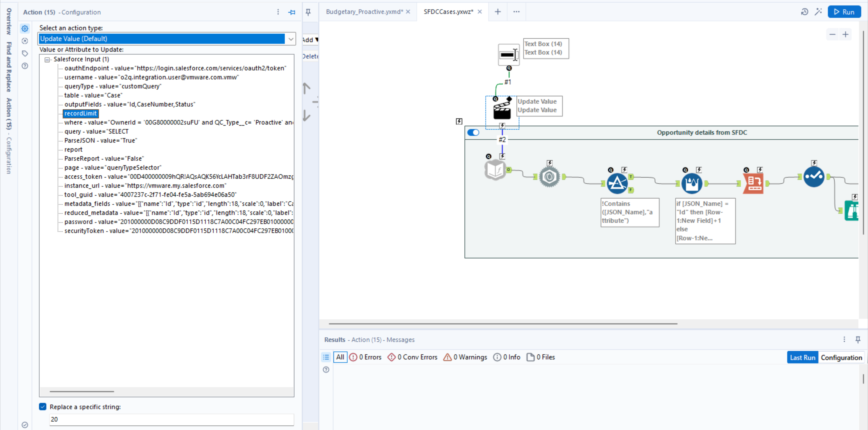The width and height of the screenshot is (868, 430).
Task: Collapse the Salesforce Input (1) tree node
Action: pos(47,60)
